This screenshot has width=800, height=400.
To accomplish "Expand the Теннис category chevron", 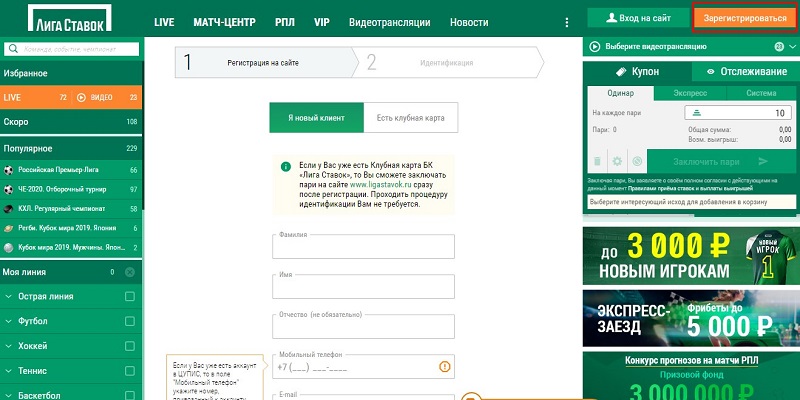I will 9,372.
